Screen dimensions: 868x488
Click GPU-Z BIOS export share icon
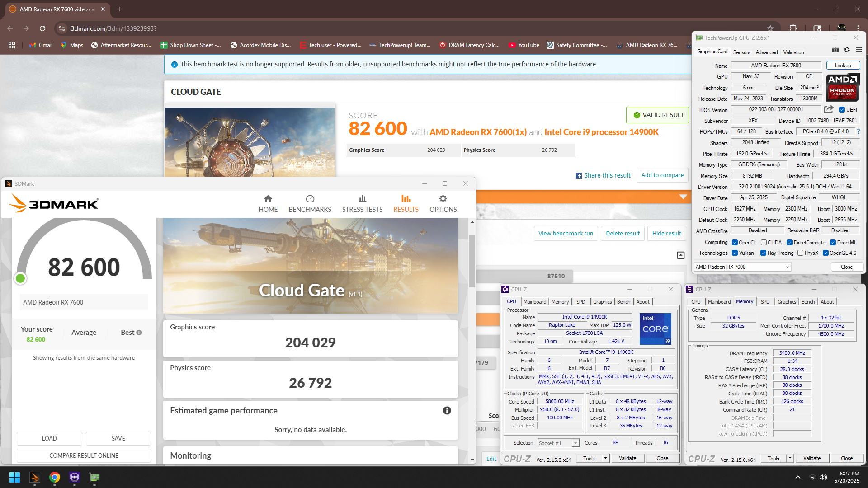(x=829, y=109)
